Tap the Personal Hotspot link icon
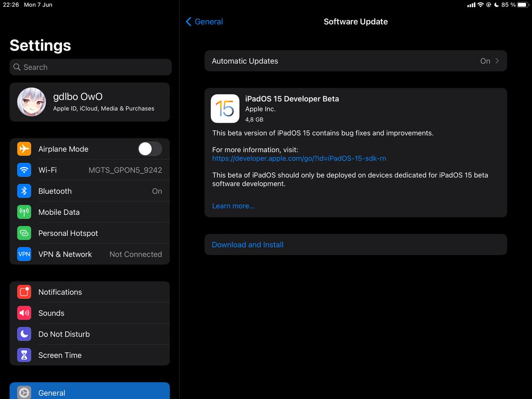Image resolution: width=532 pixels, height=399 pixels. (24, 233)
